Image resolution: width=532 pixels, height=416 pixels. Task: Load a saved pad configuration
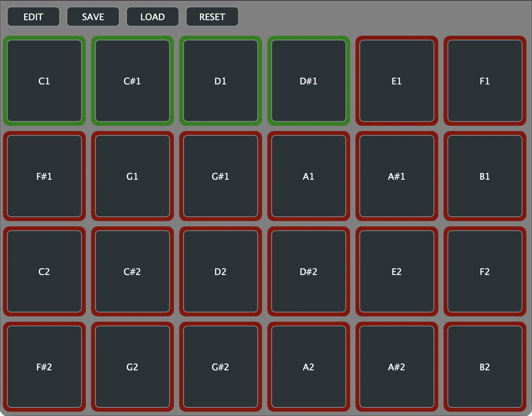pyautogui.click(x=152, y=17)
